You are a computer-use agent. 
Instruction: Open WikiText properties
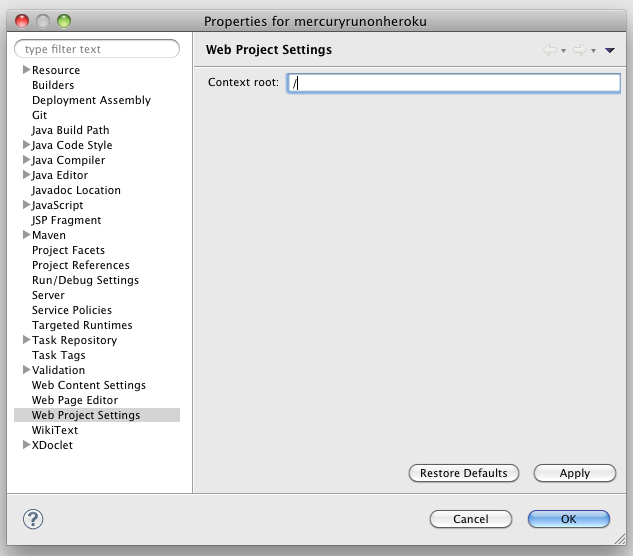click(x=55, y=430)
